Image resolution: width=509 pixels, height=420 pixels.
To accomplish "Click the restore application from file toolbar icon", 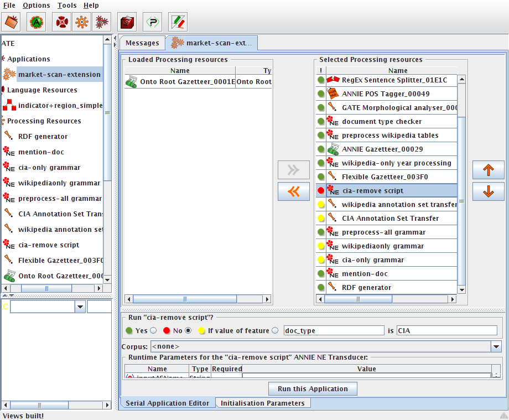I will 11,22.
